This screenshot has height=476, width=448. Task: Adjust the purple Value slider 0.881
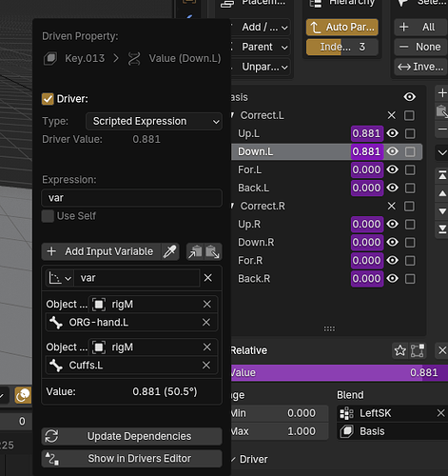click(340, 373)
